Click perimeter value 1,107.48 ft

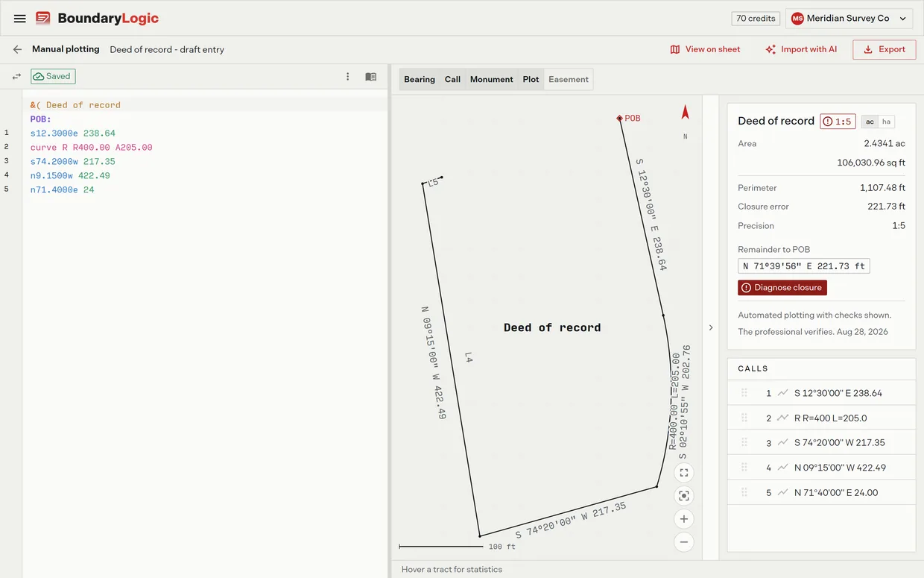pos(882,188)
